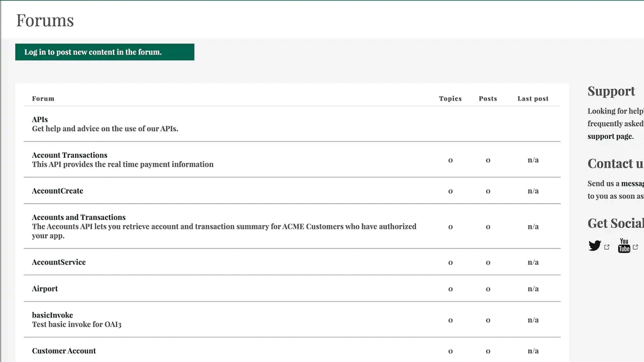Click the Topics column header
This screenshot has height=362, width=644.
[450, 99]
